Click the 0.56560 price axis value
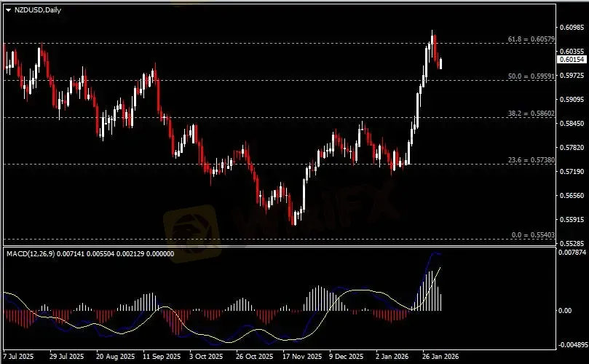 (572, 195)
